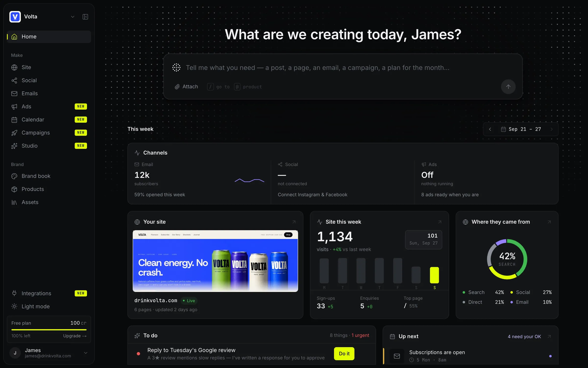Screen dimensions: 588x368
Task: Click the Do it button
Action: pos(344,354)
